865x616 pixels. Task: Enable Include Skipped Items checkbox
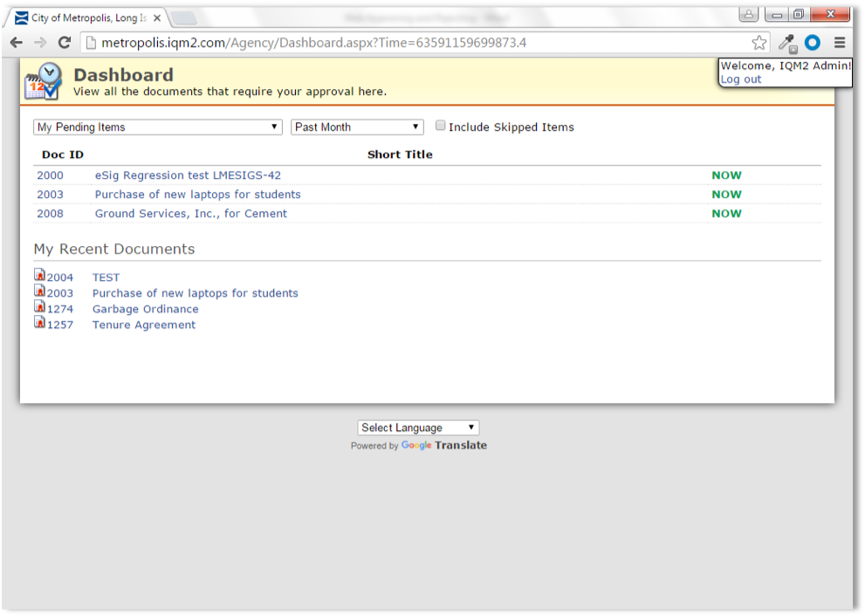pyautogui.click(x=440, y=126)
